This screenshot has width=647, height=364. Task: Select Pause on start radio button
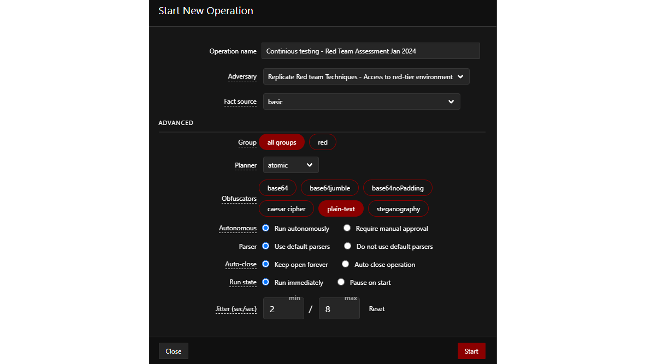pyautogui.click(x=341, y=282)
